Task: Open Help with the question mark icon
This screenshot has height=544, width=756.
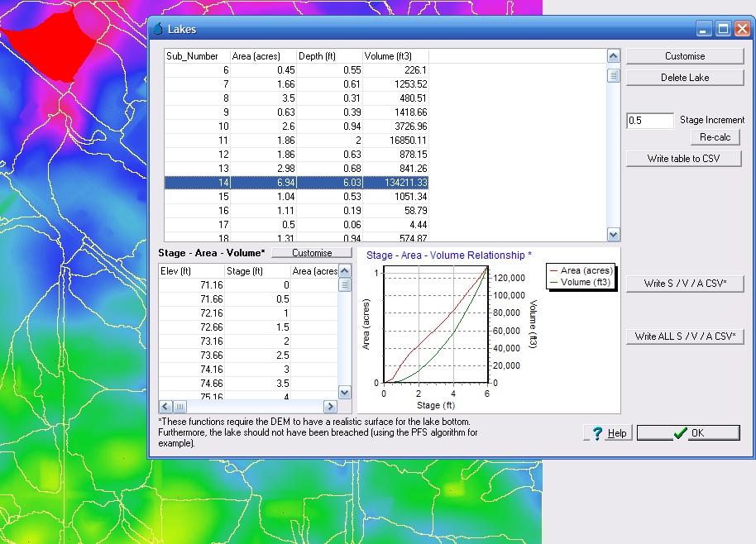Action: tap(607, 433)
